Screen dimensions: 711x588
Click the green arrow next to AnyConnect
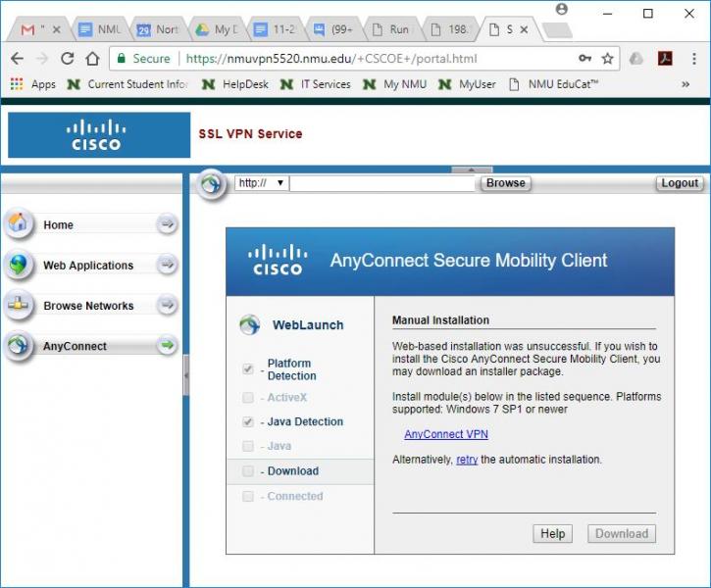tap(167, 345)
